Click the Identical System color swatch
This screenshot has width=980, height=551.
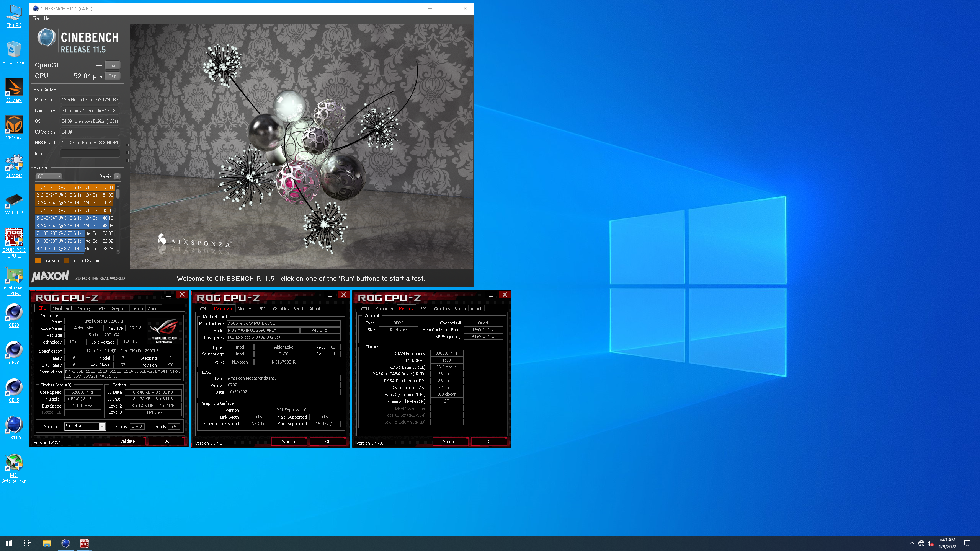66,261
